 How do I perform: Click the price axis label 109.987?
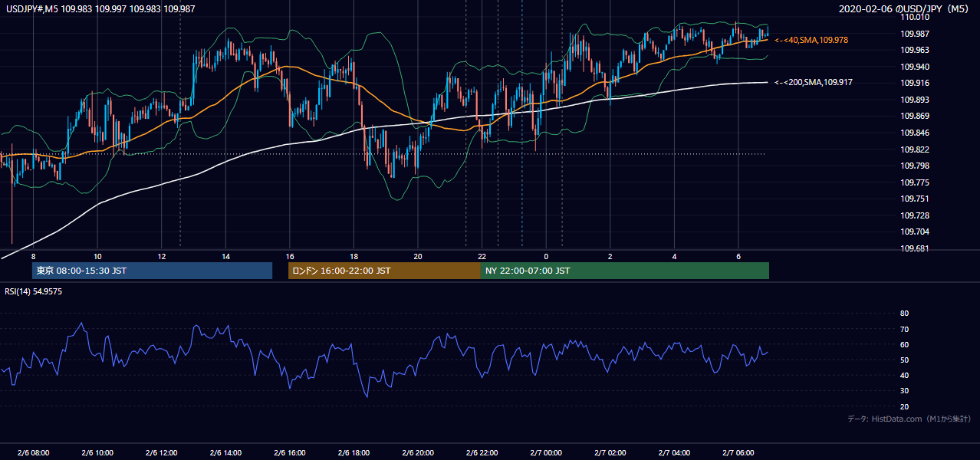(x=914, y=34)
